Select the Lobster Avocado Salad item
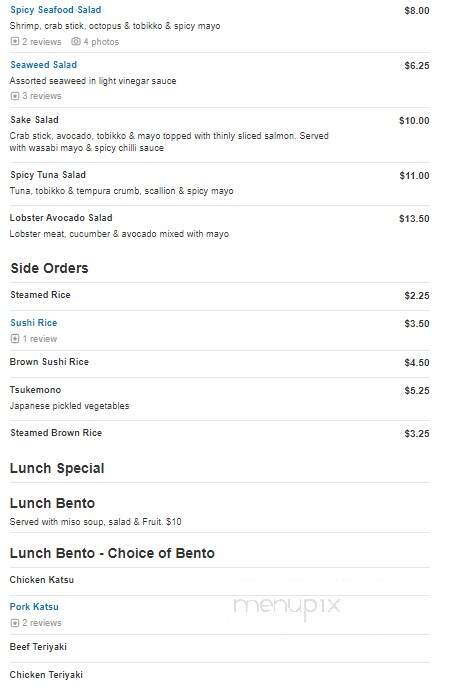Viewport: 466px width, 688px height. [x=61, y=218]
